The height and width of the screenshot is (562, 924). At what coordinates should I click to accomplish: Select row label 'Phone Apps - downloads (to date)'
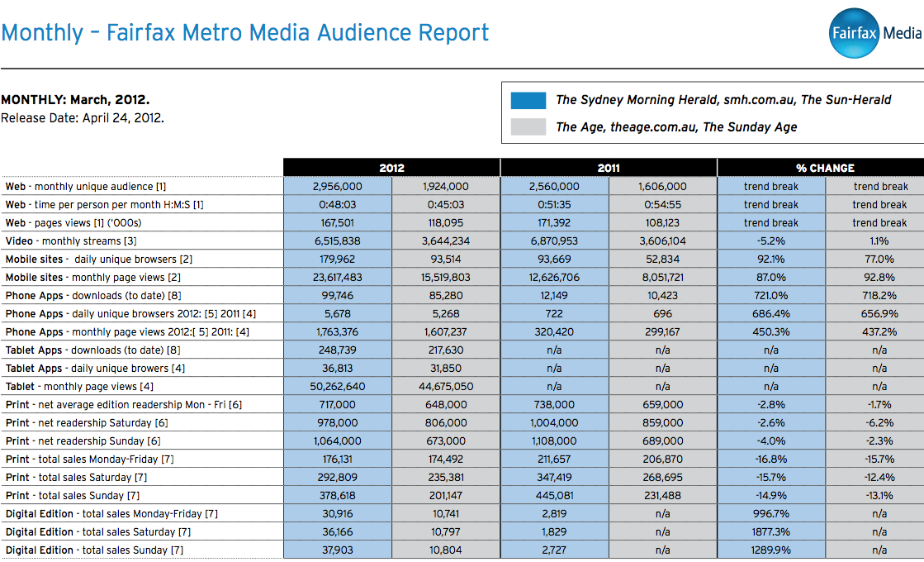(x=85, y=295)
